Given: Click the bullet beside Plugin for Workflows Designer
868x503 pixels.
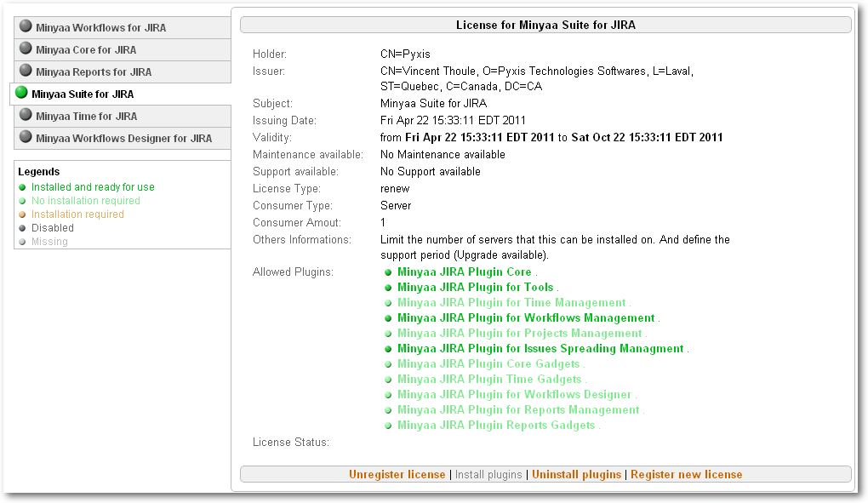Looking at the screenshot, I should 388,395.
